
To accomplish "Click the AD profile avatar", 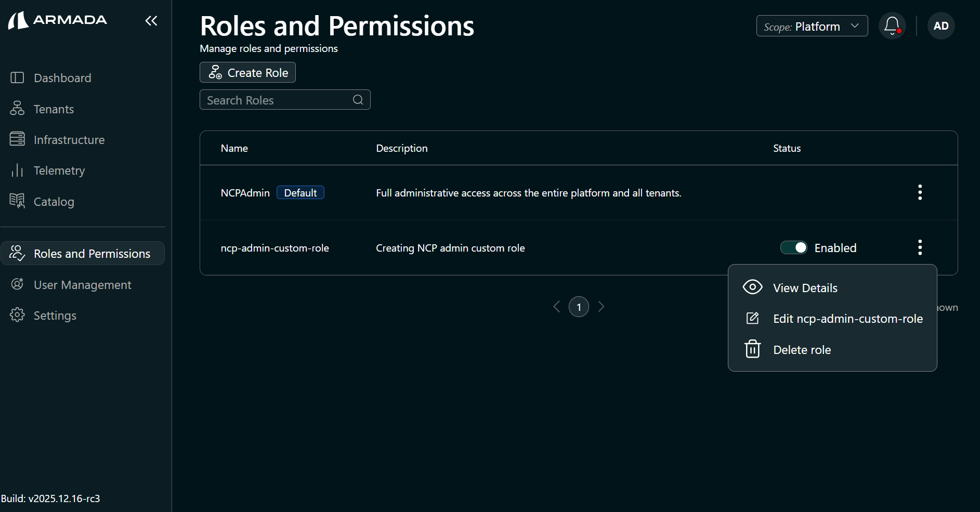I will click(940, 25).
